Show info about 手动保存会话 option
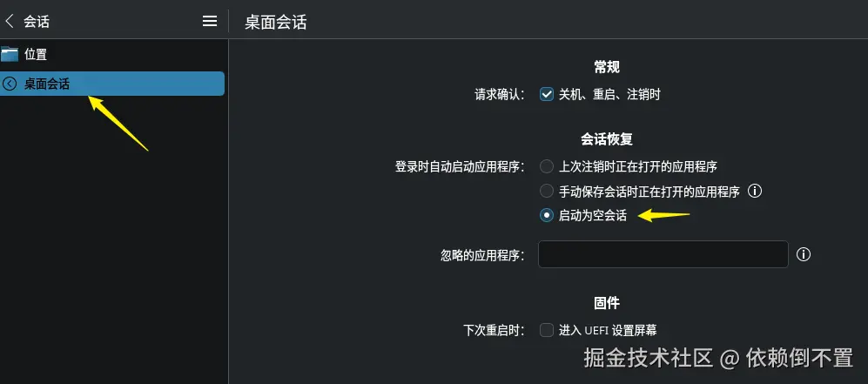The image size is (868, 384). pyautogui.click(x=755, y=192)
